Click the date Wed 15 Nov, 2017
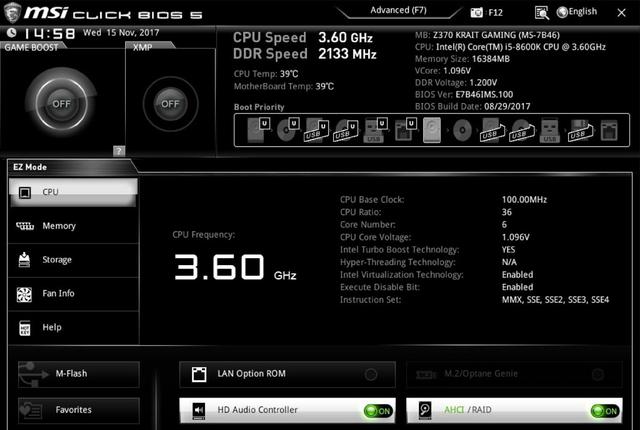The width and height of the screenshot is (640, 430). [121, 33]
